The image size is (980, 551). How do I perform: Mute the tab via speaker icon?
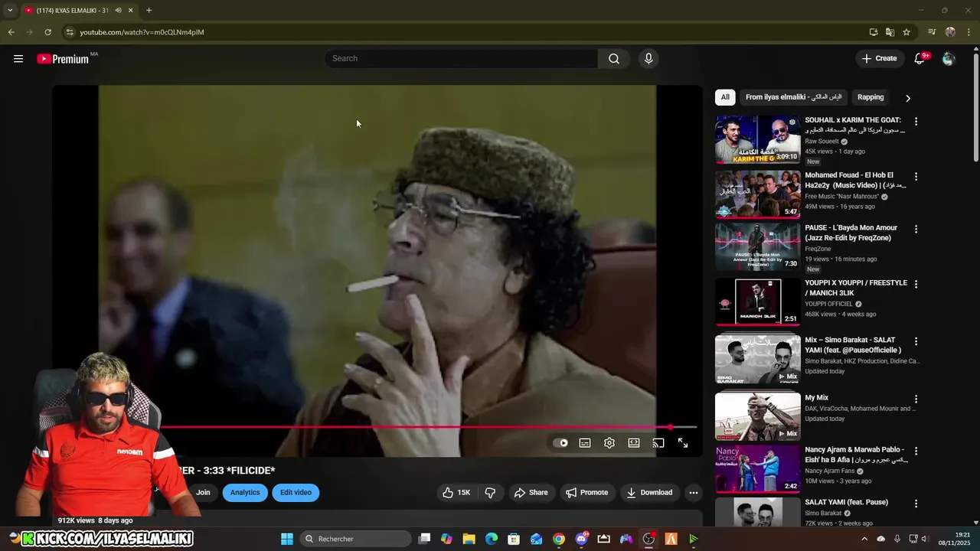(x=118, y=11)
